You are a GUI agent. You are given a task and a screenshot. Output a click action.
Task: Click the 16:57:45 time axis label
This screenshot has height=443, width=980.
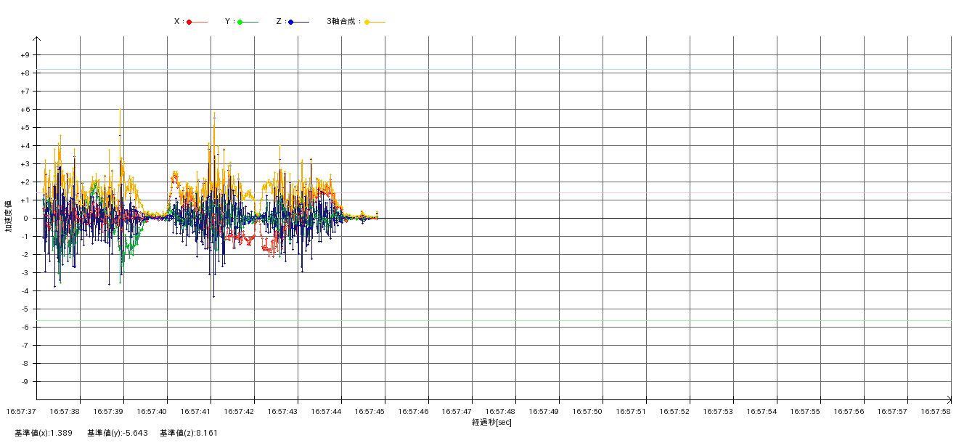pyautogui.click(x=369, y=411)
